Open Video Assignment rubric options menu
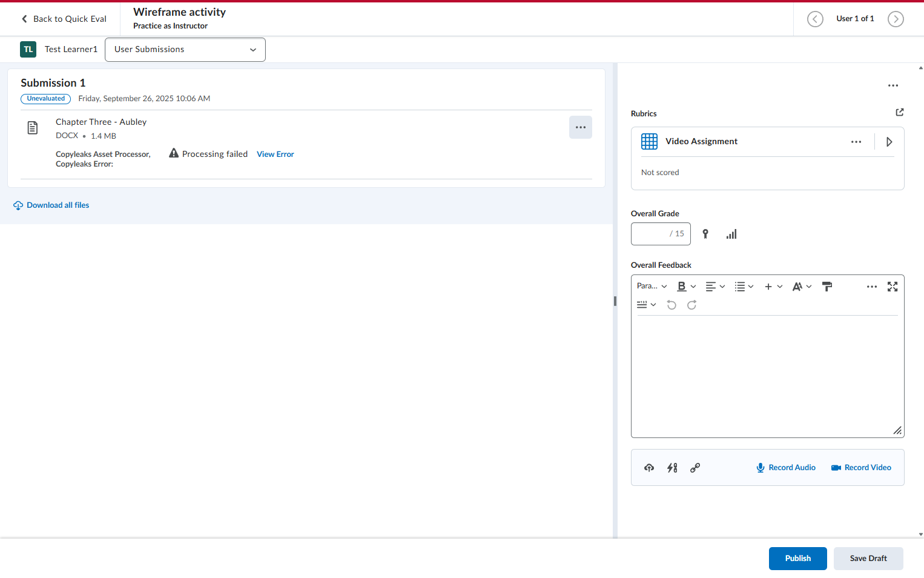 (856, 142)
